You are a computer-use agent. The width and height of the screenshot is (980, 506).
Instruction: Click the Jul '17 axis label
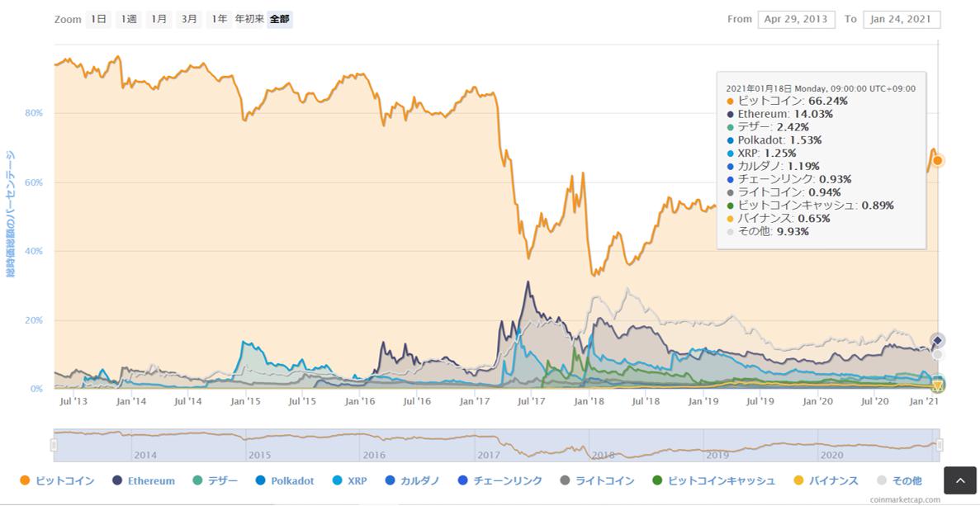pos(532,401)
